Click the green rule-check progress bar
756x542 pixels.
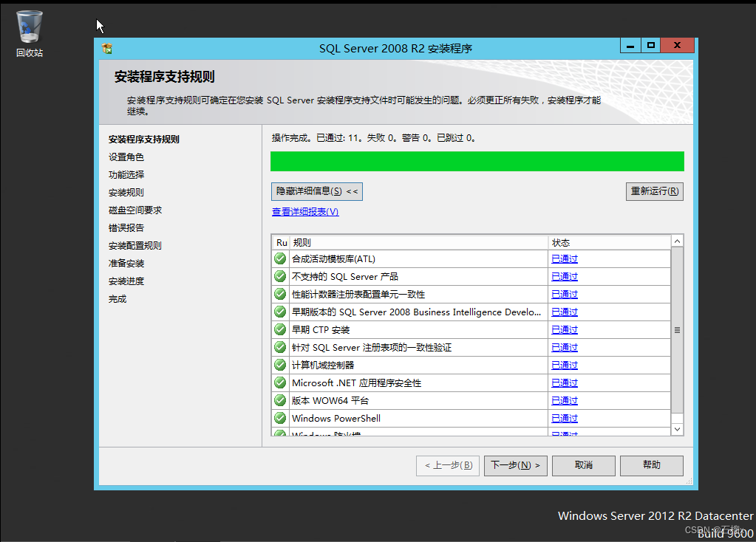[477, 162]
